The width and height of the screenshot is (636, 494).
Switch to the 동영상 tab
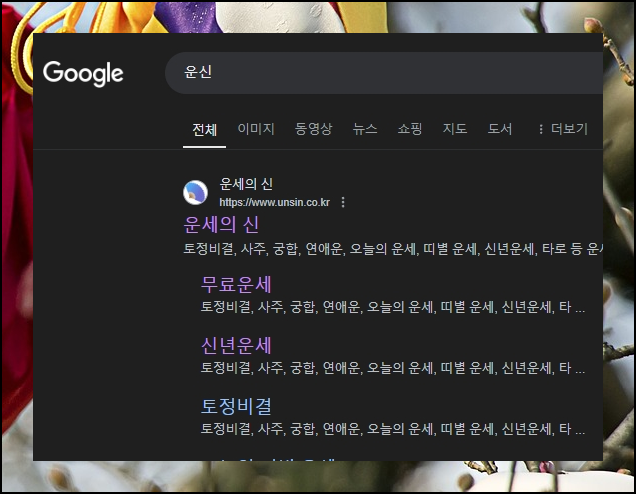(313, 129)
